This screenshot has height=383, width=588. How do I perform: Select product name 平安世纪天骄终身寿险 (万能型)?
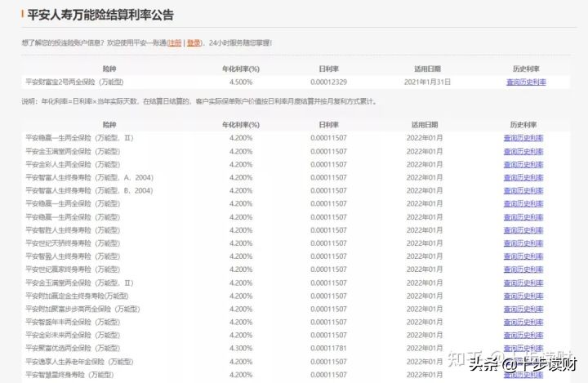[x=73, y=243]
